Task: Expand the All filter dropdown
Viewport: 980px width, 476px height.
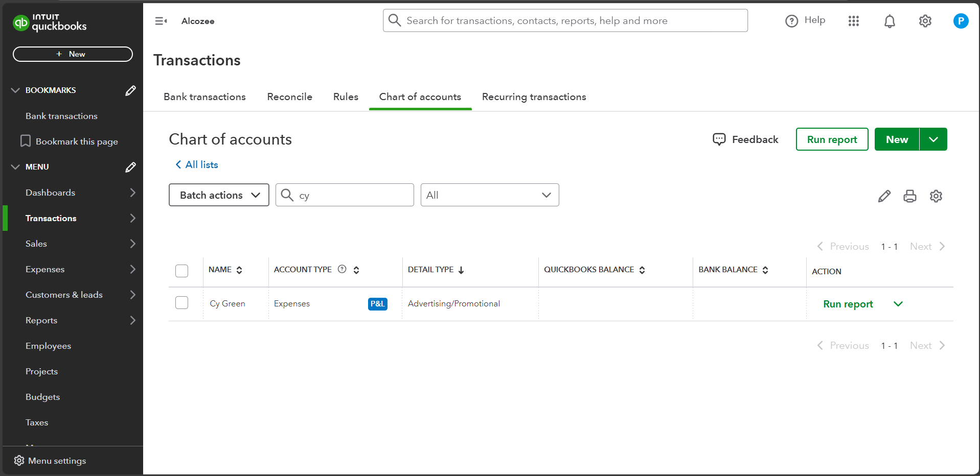Action: 489,195
